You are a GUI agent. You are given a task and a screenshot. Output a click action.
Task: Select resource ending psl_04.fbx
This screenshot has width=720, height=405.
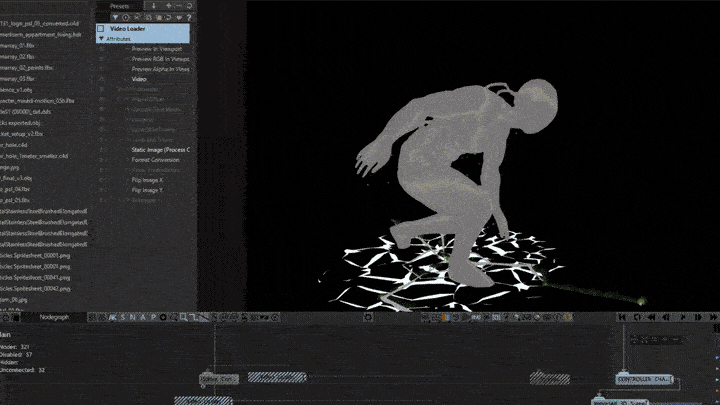coord(15,189)
